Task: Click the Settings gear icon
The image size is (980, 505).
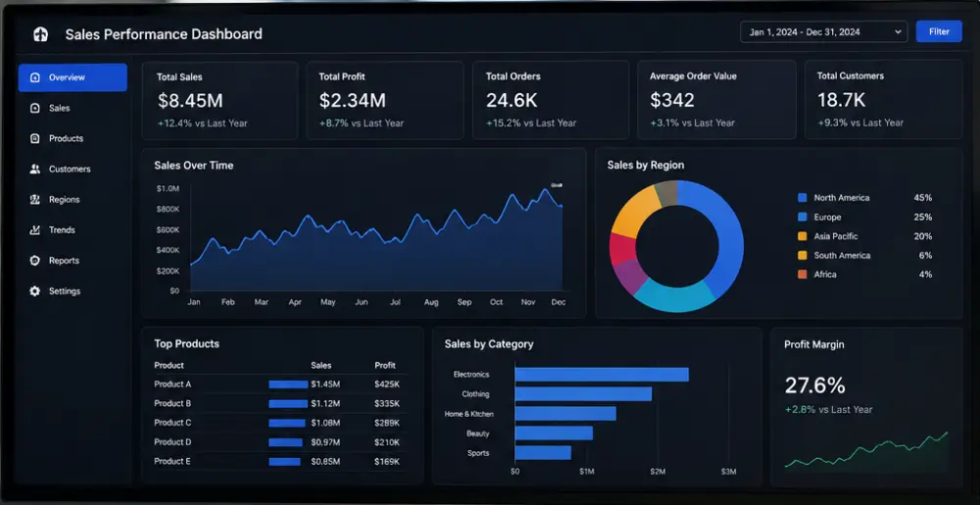Action: [x=35, y=291]
